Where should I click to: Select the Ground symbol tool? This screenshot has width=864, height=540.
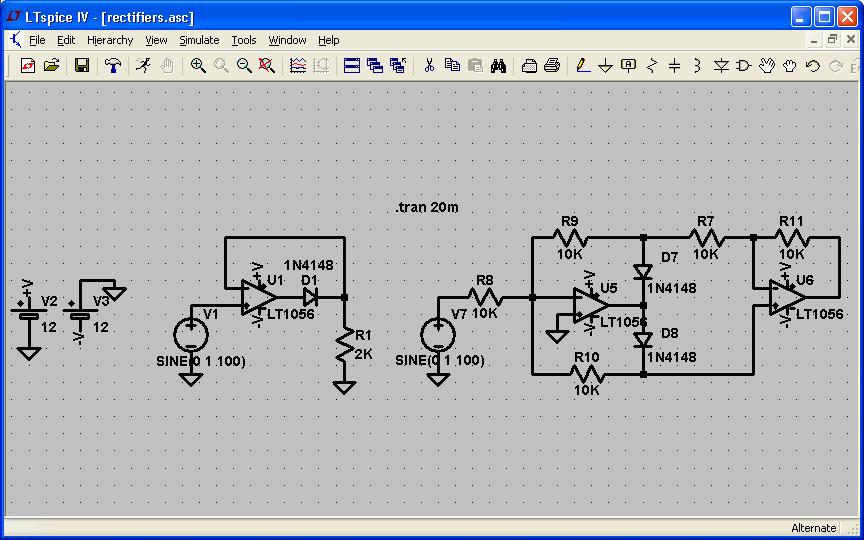(606, 66)
